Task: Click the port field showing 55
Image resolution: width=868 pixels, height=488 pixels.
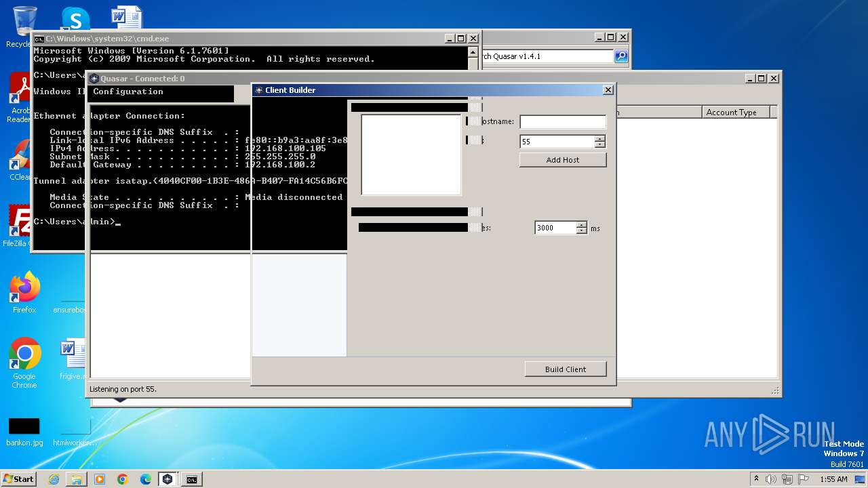Action: (557, 142)
